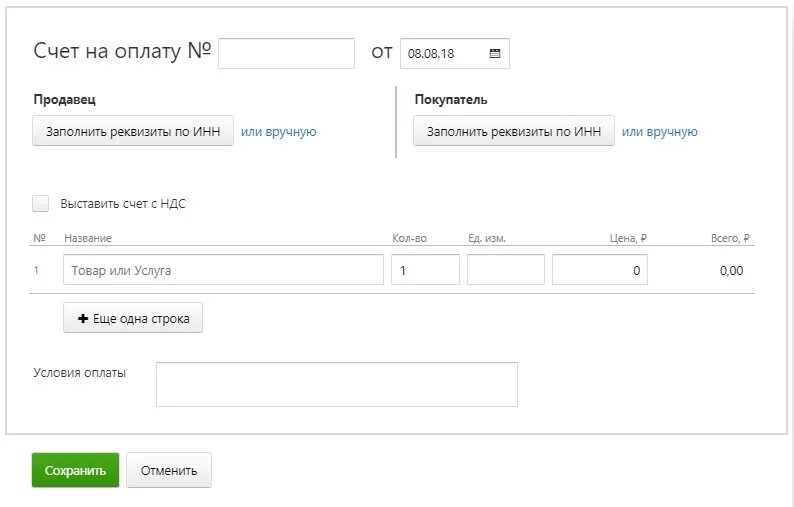This screenshot has height=507, width=794.
Task: Choose manual entry link for Покупатель
Action: (660, 131)
